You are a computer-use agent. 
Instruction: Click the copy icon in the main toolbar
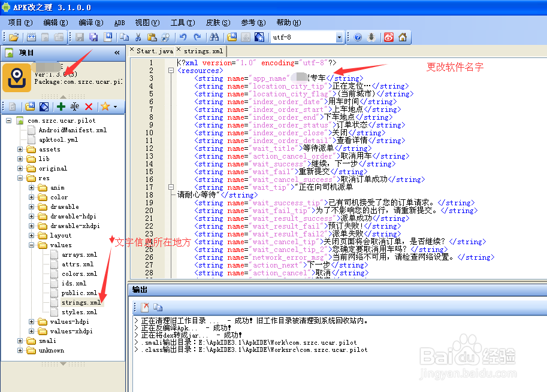[124, 37]
